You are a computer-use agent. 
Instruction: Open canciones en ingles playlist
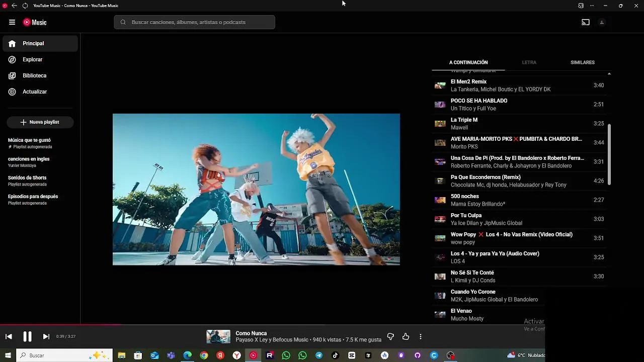click(40, 162)
